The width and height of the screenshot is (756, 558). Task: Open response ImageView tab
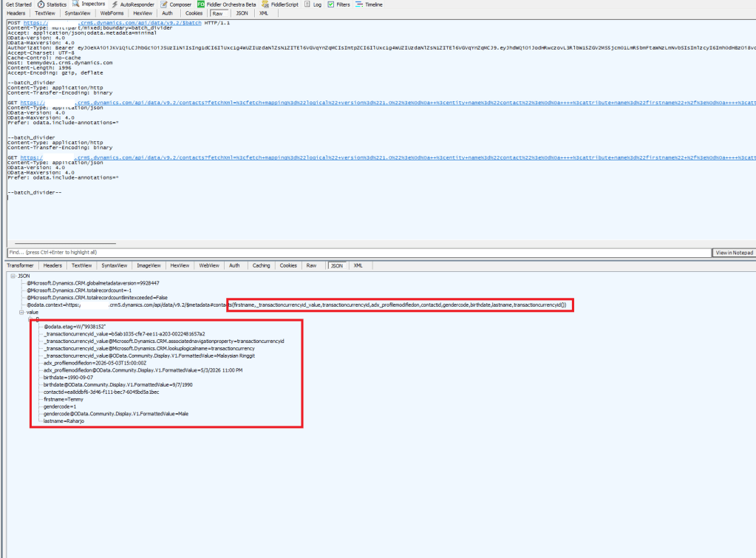pos(149,265)
